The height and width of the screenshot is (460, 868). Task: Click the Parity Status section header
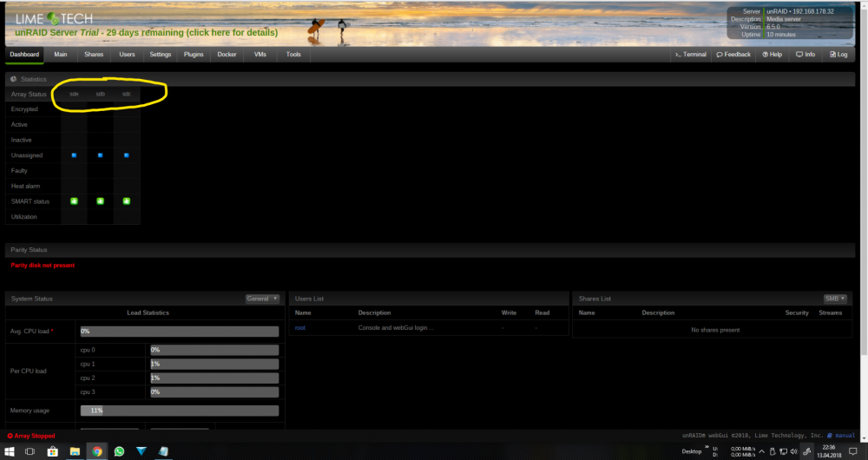tap(431, 250)
